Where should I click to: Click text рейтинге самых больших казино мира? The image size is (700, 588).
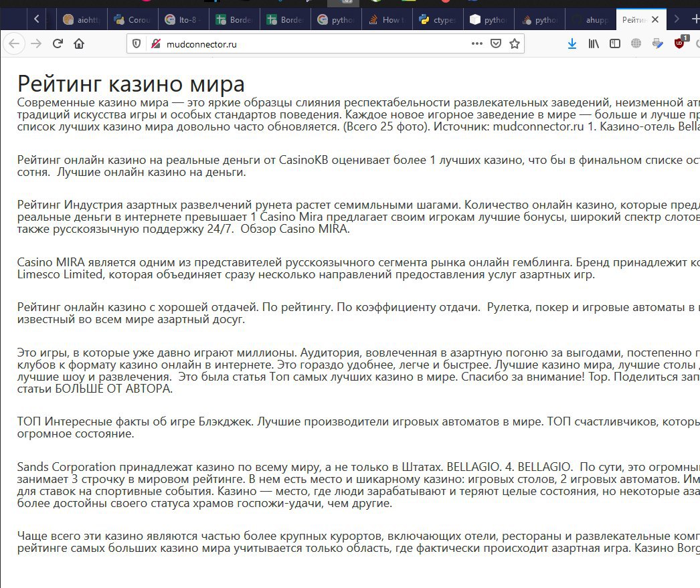[x=124, y=549]
